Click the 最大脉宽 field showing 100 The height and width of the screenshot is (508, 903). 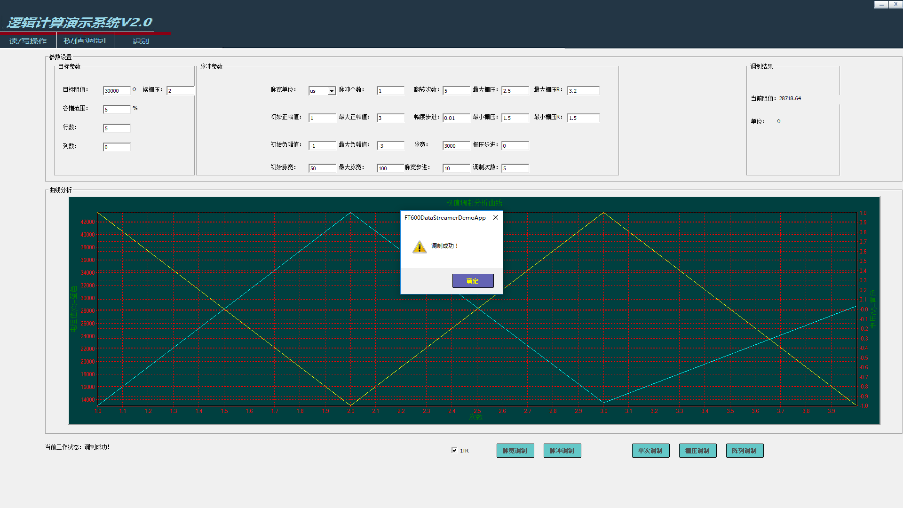[390, 168]
